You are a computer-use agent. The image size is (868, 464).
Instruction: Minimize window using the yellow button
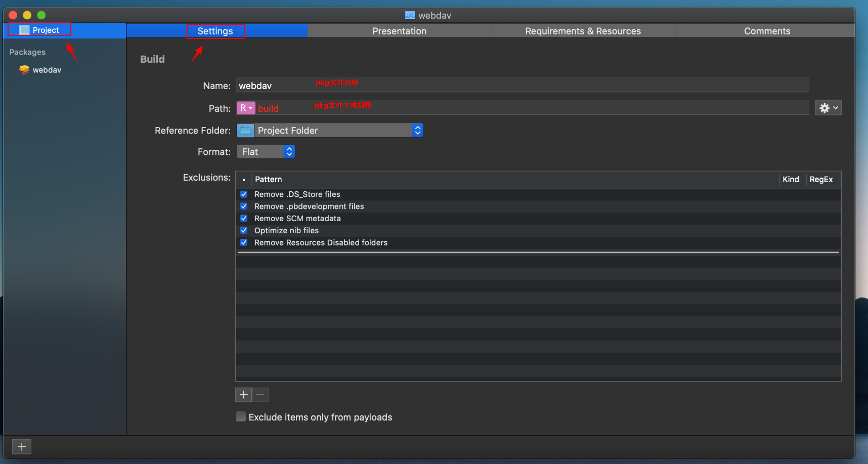(x=27, y=15)
